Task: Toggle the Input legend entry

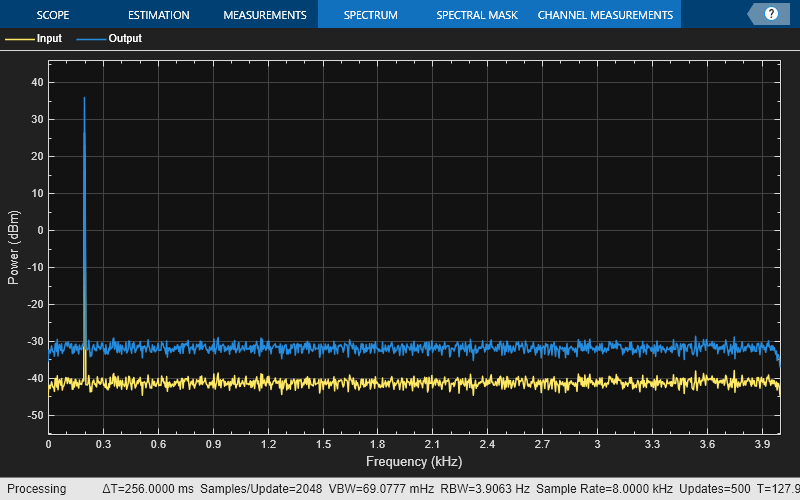Action: coord(34,38)
